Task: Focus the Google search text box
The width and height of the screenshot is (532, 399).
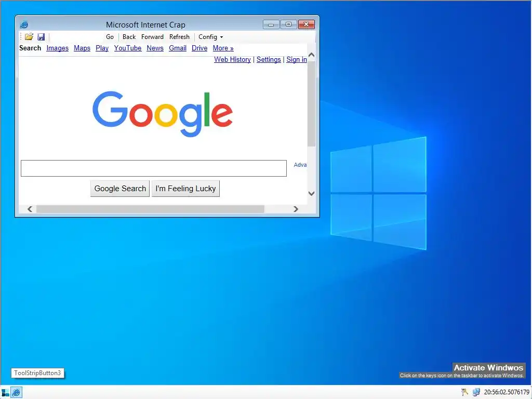Action: point(154,168)
